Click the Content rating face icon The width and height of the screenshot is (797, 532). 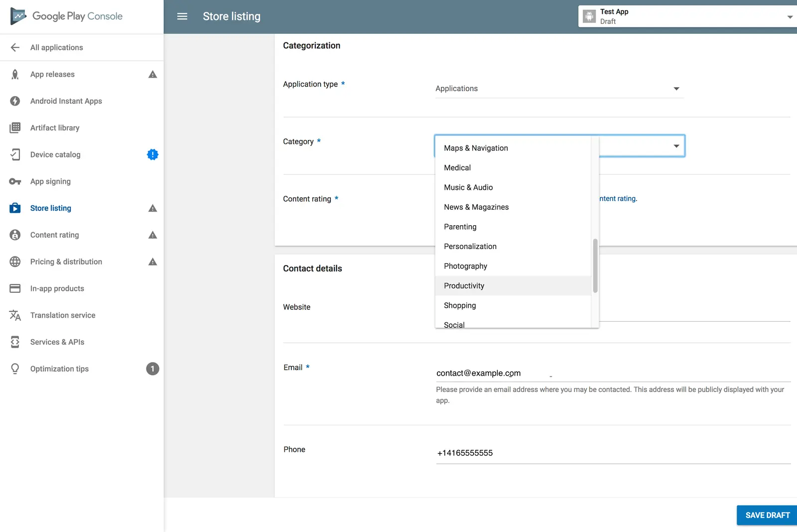[15, 235]
